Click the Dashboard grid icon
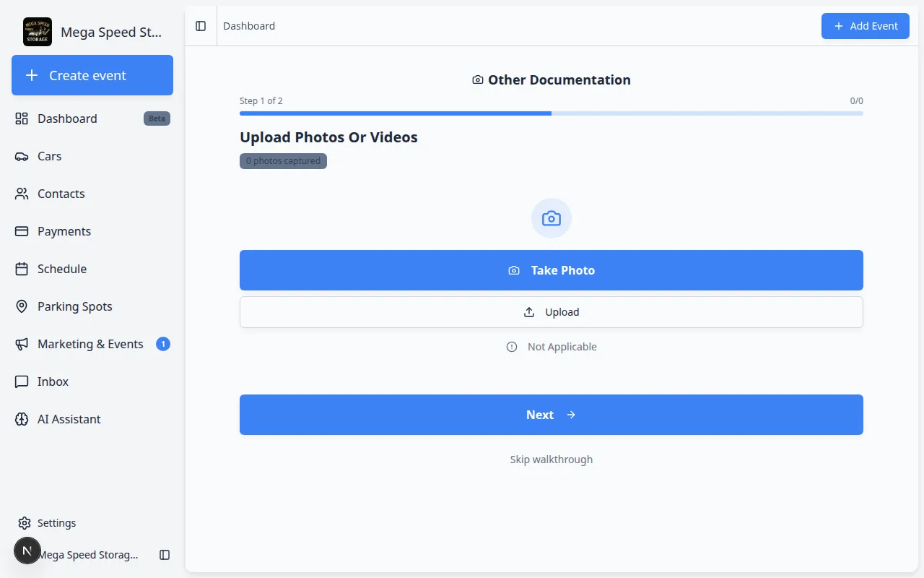Screen dimensions: 924x578 click(x=22, y=118)
